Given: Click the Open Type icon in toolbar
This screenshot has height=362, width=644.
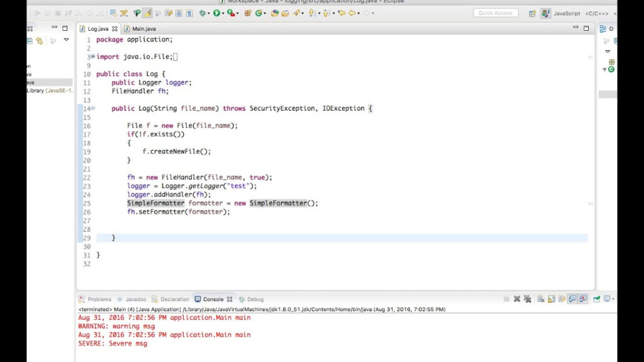Looking at the screenshot, I should tap(274, 13).
